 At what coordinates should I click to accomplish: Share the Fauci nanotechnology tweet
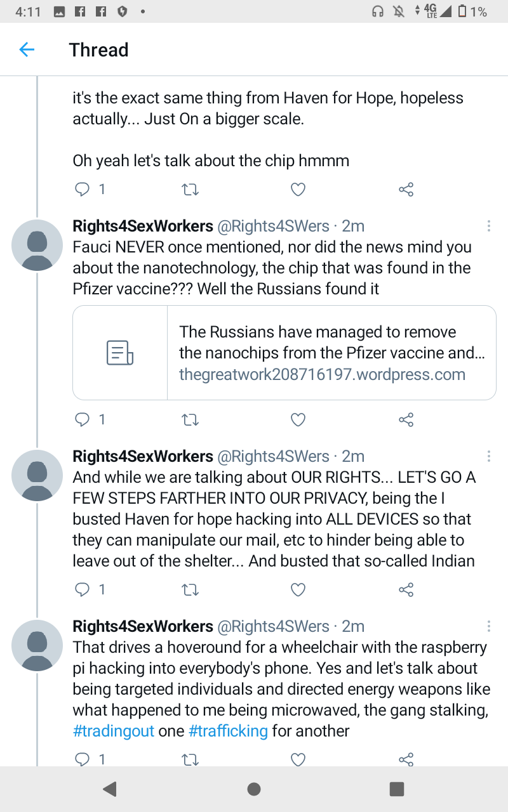click(x=406, y=419)
